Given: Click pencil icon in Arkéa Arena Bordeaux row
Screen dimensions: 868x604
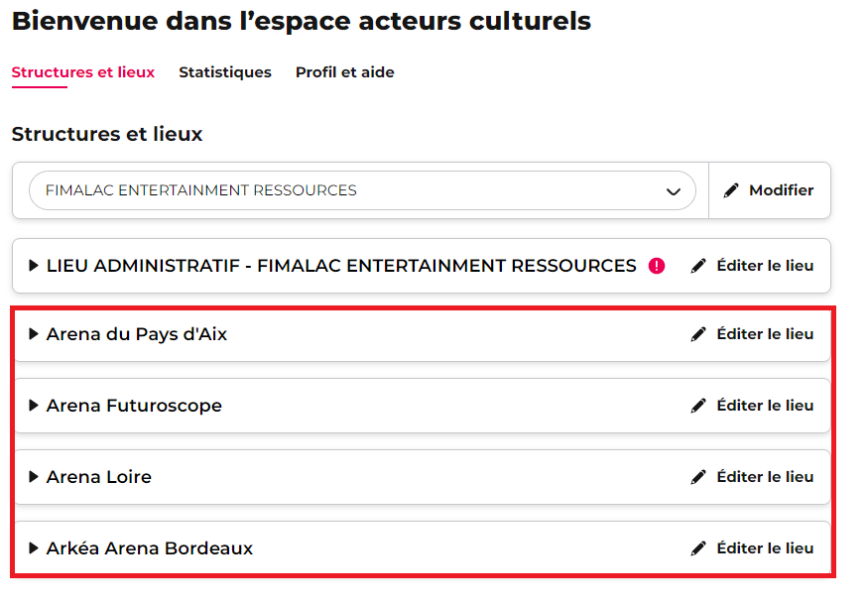Looking at the screenshot, I should click(x=698, y=548).
